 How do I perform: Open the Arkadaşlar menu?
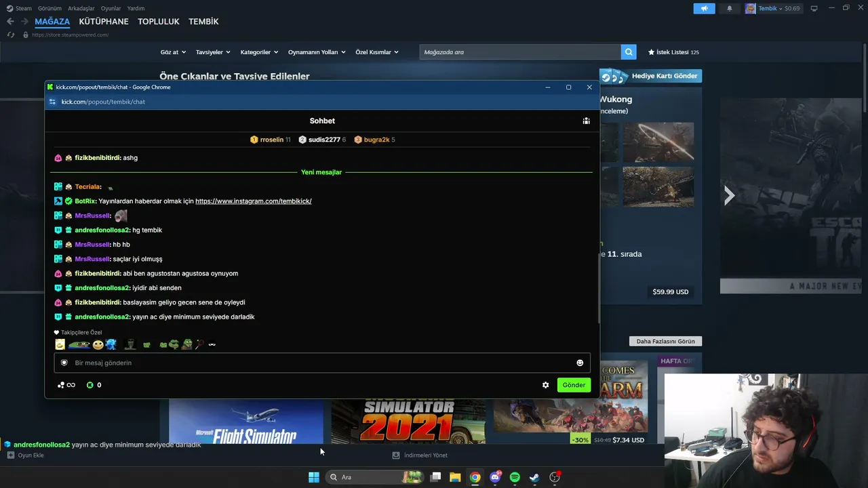pos(81,8)
